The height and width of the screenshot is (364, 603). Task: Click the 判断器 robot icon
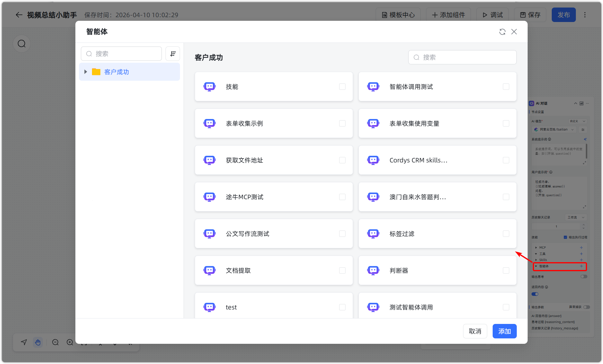click(x=373, y=271)
